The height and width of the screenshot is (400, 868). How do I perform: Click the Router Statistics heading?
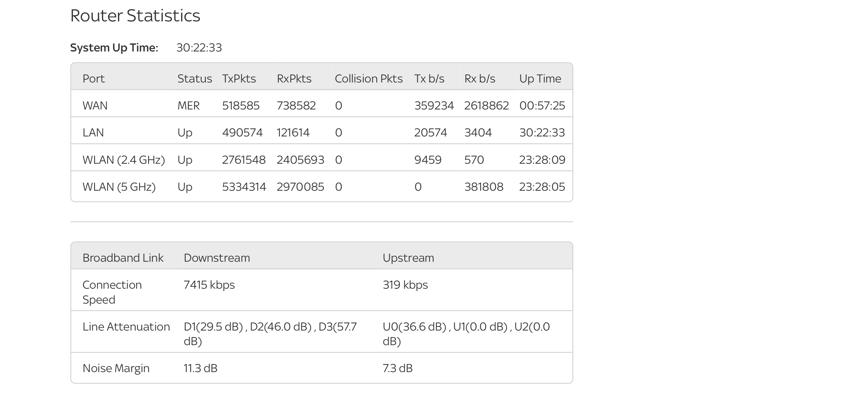pos(135,16)
